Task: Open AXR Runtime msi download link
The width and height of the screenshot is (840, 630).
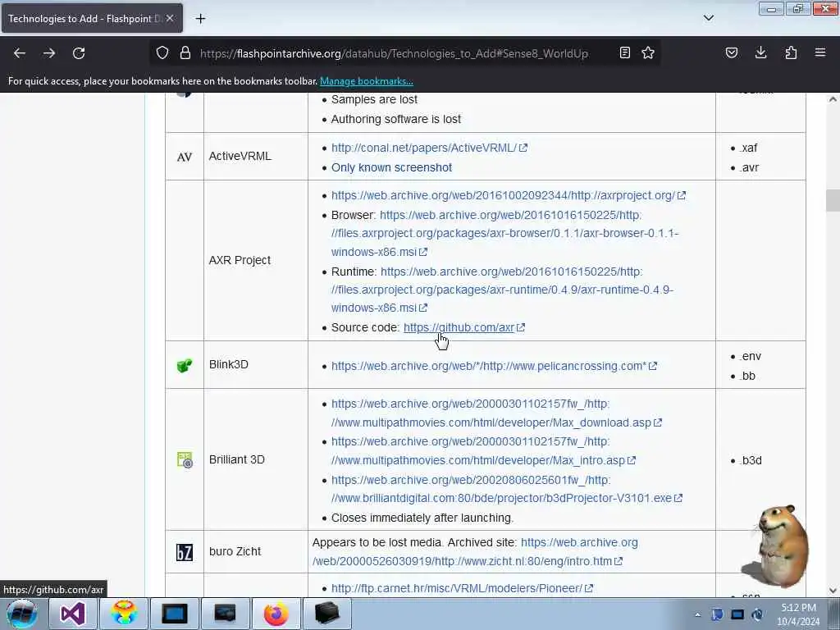Action: pyautogui.click(x=502, y=290)
